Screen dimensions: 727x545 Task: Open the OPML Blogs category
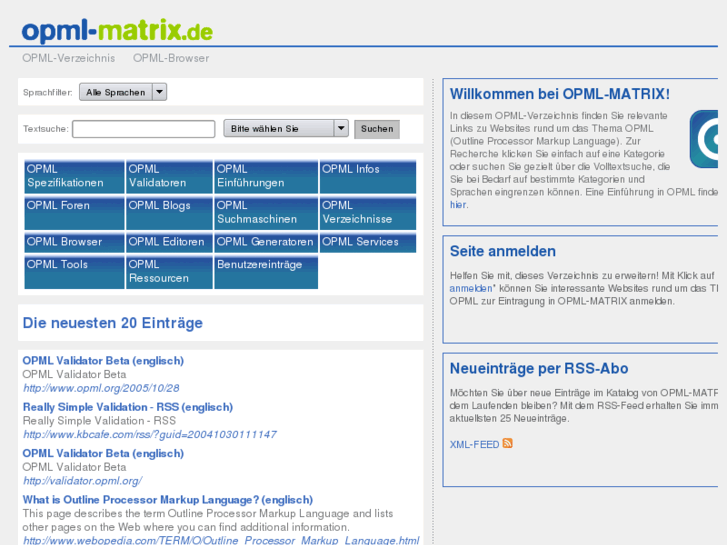click(x=169, y=213)
